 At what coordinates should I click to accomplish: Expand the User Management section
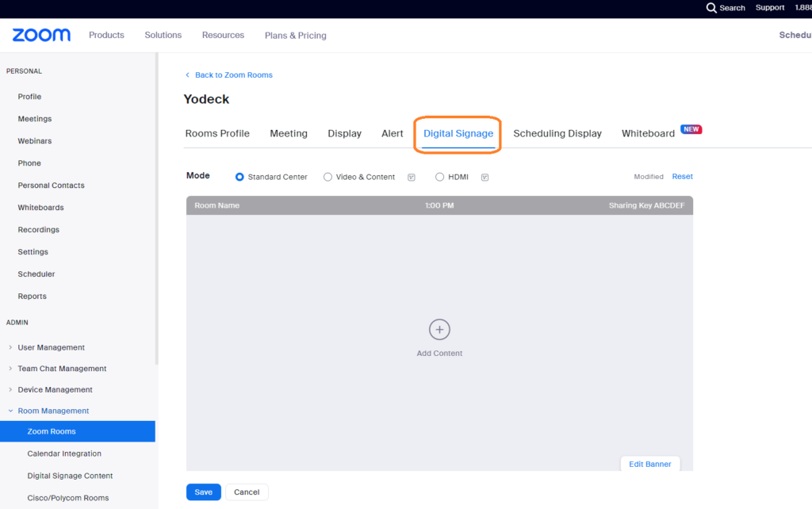coord(52,347)
